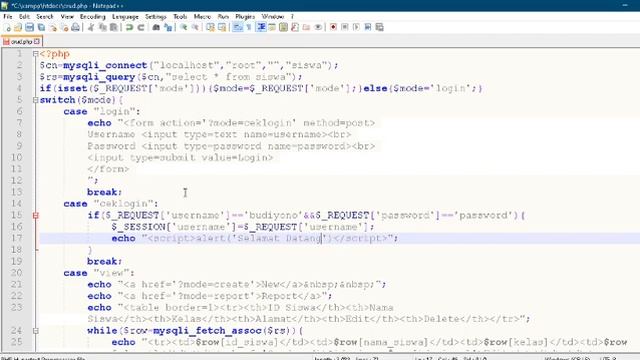640x360 pixels.
Task: Undo the last edit via toolbar
Action: [x=129, y=27]
